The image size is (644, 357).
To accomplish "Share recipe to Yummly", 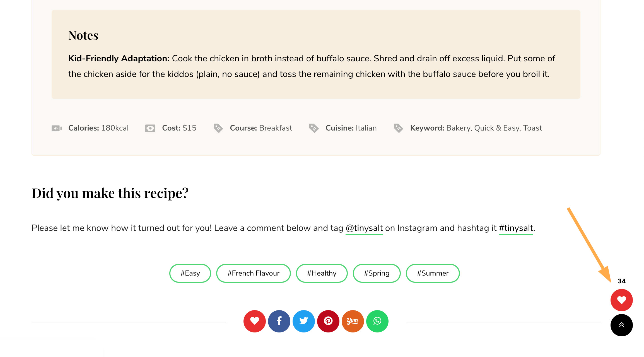I will click(x=353, y=321).
